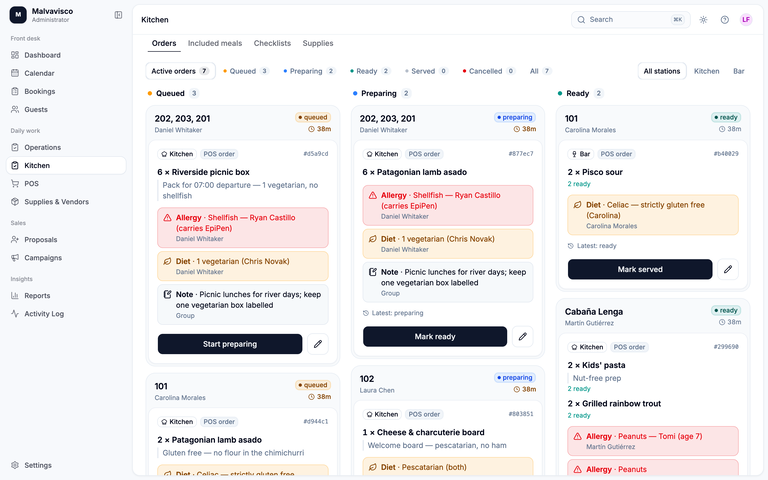This screenshot has width=768, height=480.
Task: Click the 2 × Kids' pasta item
Action: (x=596, y=365)
